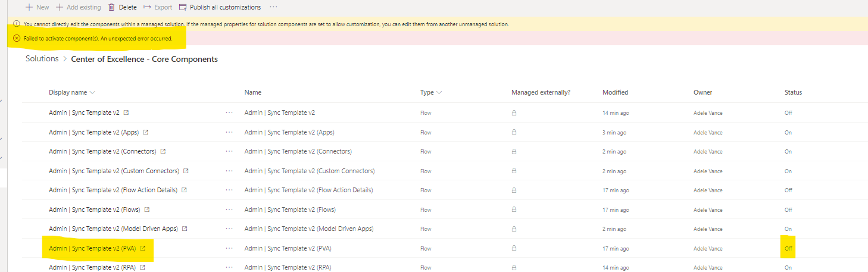
Task: Open more-actions ellipsis for (Model Driven Apps) row
Action: point(229,229)
